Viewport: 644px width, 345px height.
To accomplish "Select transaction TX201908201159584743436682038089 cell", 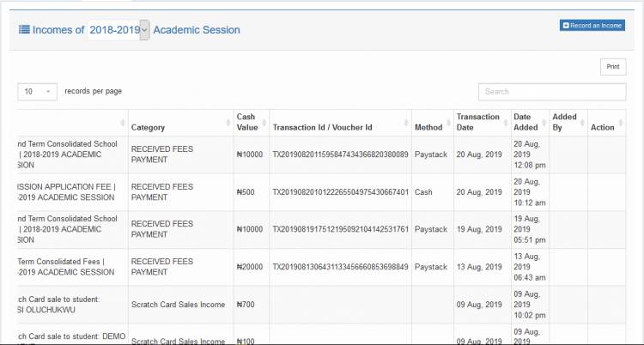I will (x=340, y=155).
